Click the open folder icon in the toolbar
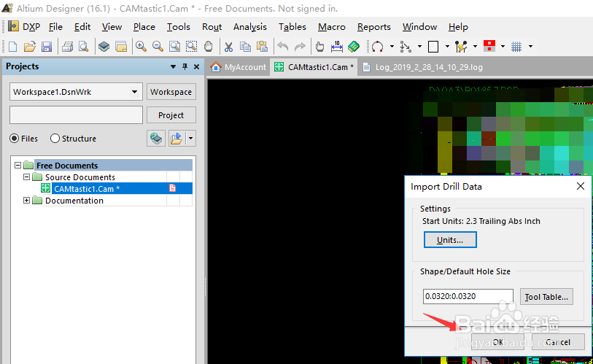 (29, 47)
